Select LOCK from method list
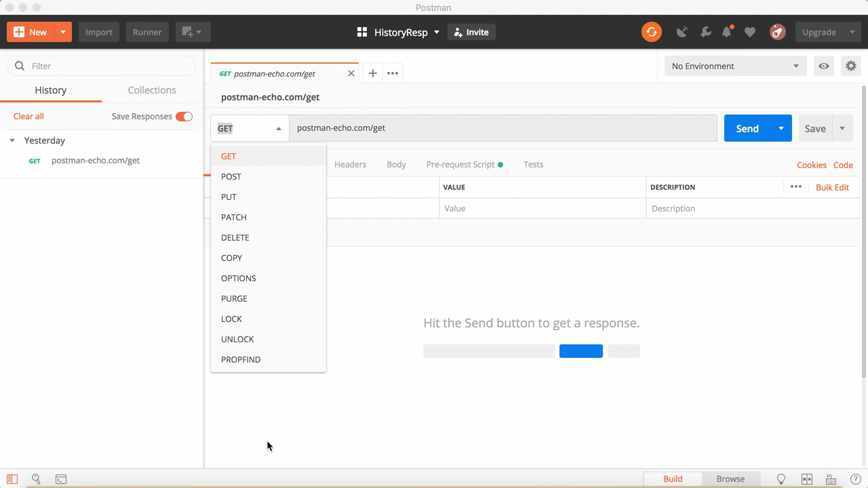This screenshot has width=868, height=488. 269,319
